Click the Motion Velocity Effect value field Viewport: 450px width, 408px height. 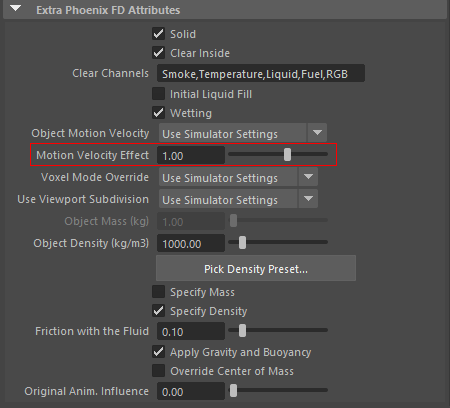191,155
